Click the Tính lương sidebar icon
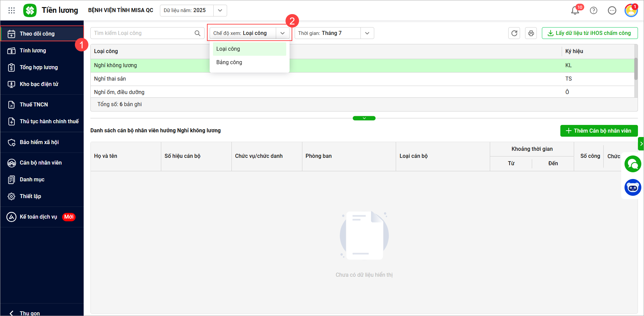The width and height of the screenshot is (644, 316). tap(11, 51)
